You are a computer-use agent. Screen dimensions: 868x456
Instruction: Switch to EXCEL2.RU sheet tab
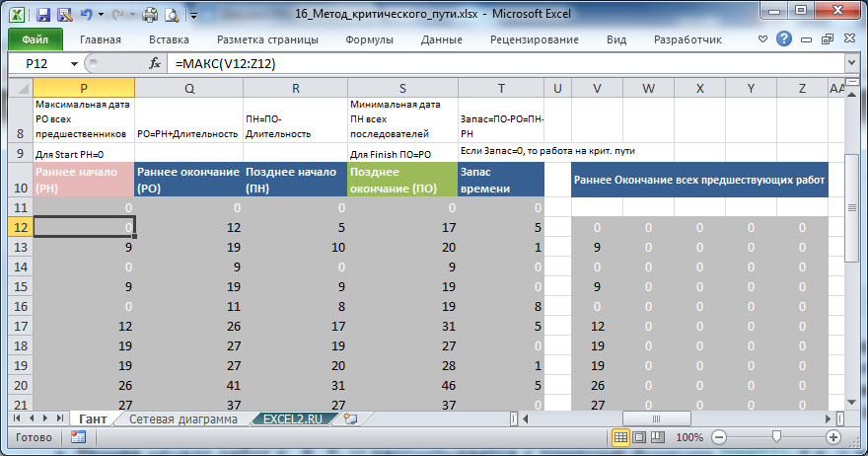point(293,418)
